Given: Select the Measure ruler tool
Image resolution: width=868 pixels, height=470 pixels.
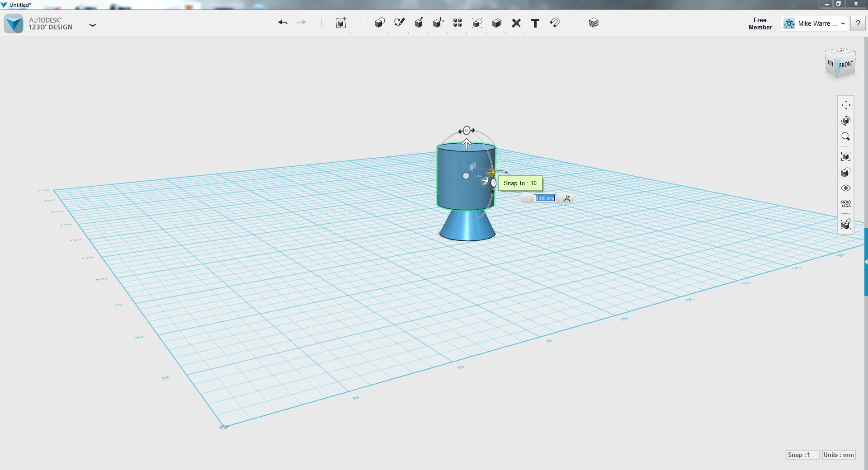Looking at the screenshot, I should [x=516, y=23].
